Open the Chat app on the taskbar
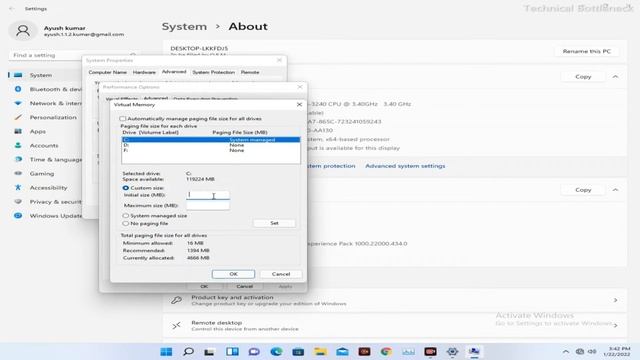 pyautogui.click(x=254, y=351)
